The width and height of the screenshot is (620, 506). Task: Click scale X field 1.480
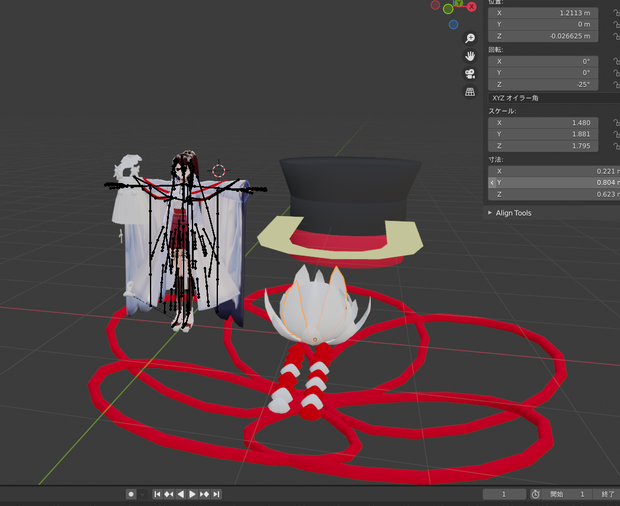pos(543,123)
